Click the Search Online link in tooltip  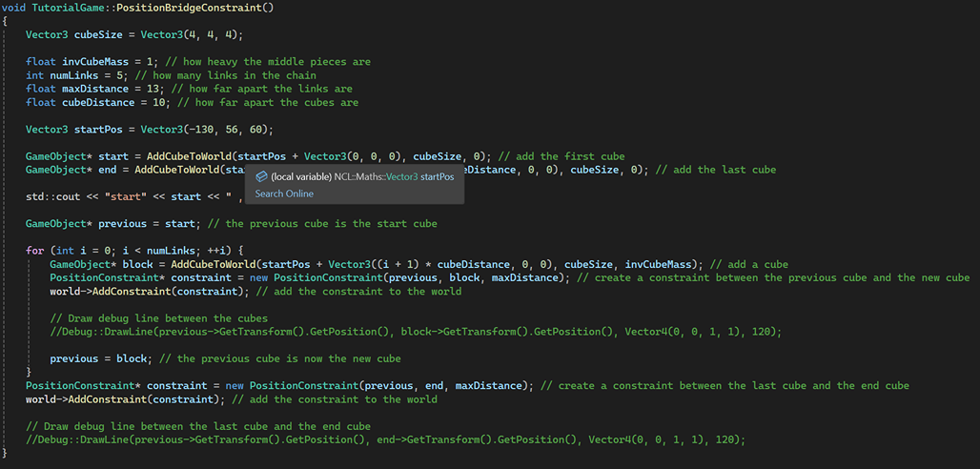[x=284, y=194]
